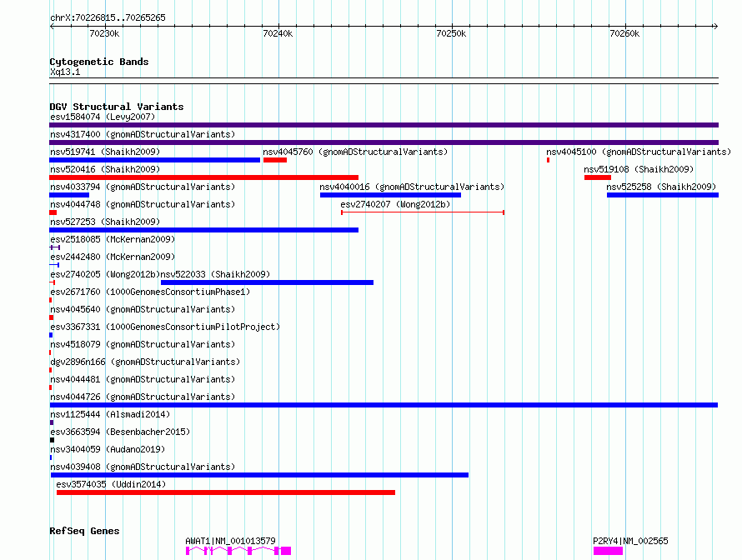Click the RefSeq Genes track title
This screenshot has height=560, width=742.
pyautogui.click(x=84, y=531)
